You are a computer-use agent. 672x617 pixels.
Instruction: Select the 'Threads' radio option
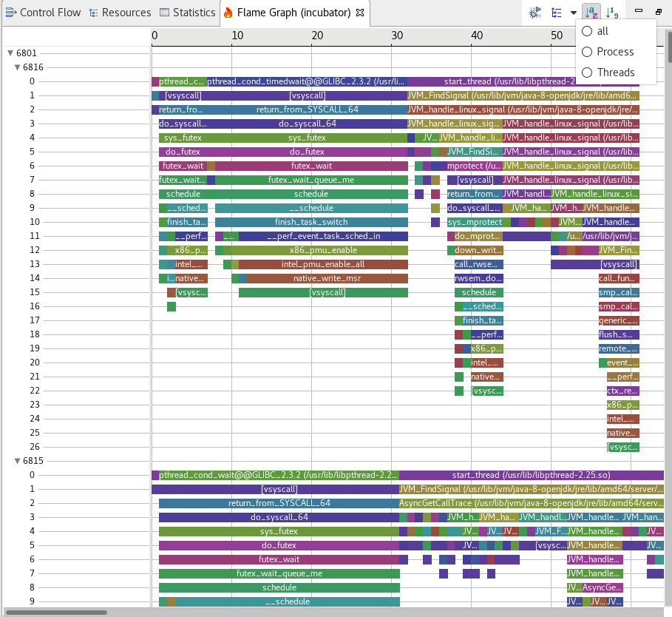tap(588, 72)
